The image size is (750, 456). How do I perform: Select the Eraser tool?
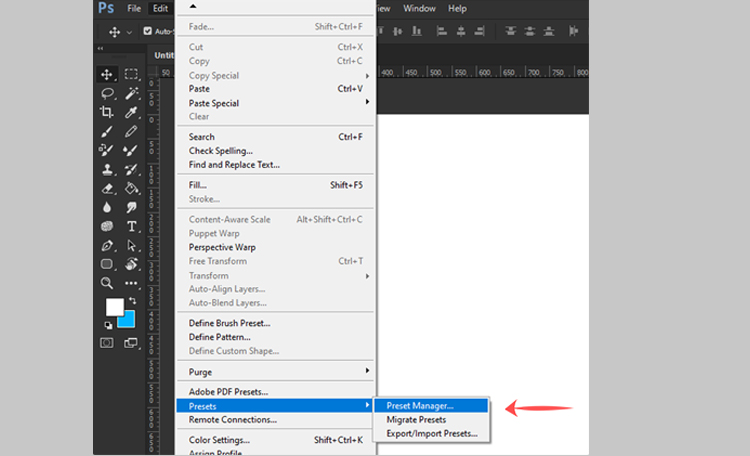(x=107, y=188)
